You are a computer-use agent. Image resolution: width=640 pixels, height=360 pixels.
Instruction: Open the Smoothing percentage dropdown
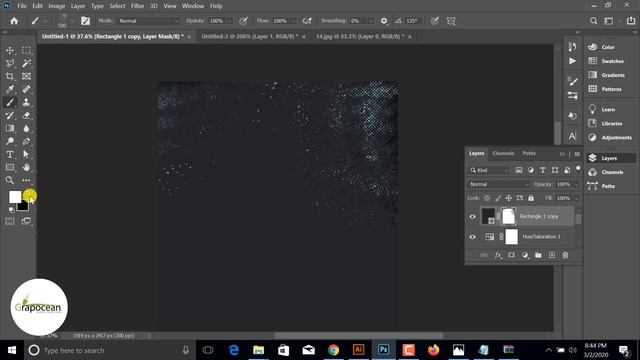click(371, 21)
